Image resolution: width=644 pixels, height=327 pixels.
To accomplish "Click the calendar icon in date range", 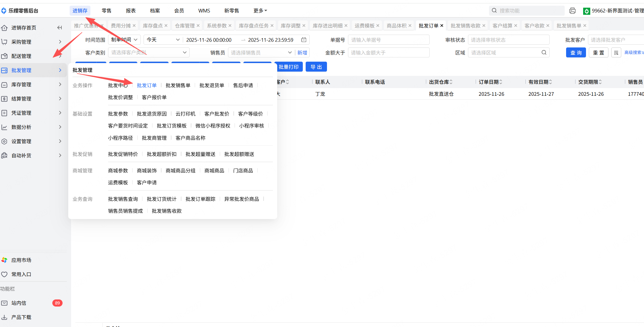I will tap(304, 40).
